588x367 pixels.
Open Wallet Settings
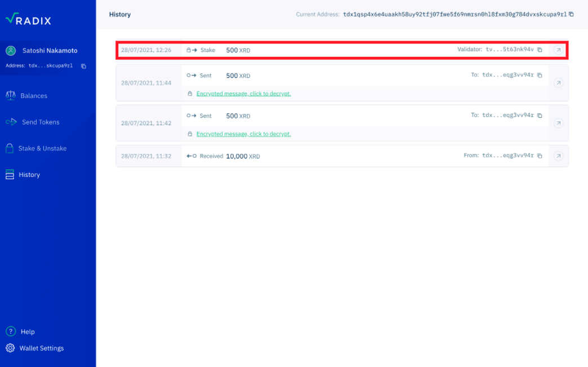pos(42,348)
